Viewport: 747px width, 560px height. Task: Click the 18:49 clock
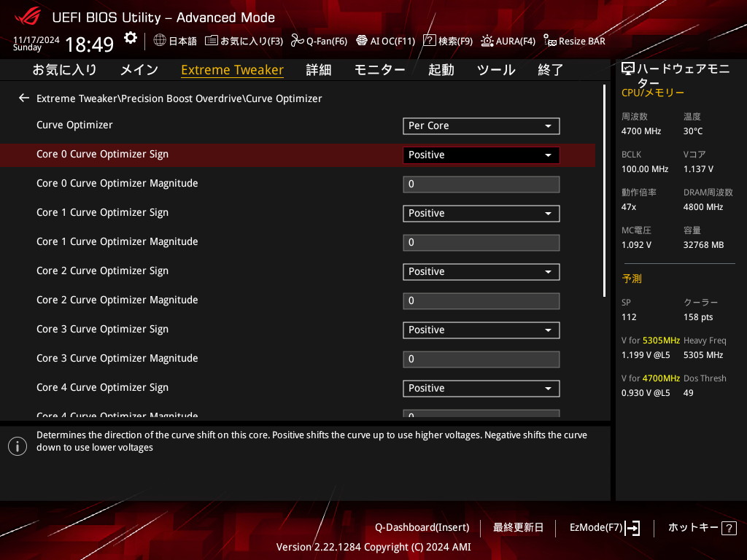89,44
